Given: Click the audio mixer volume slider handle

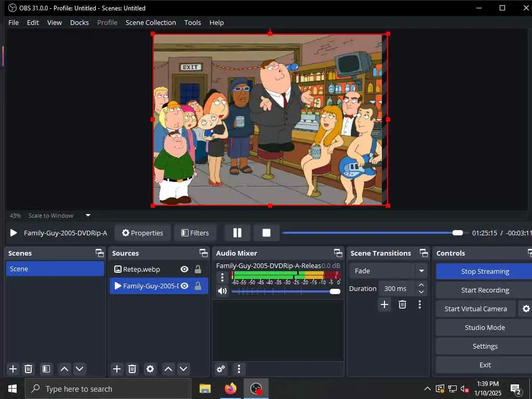Looking at the screenshot, I should pos(335,291).
